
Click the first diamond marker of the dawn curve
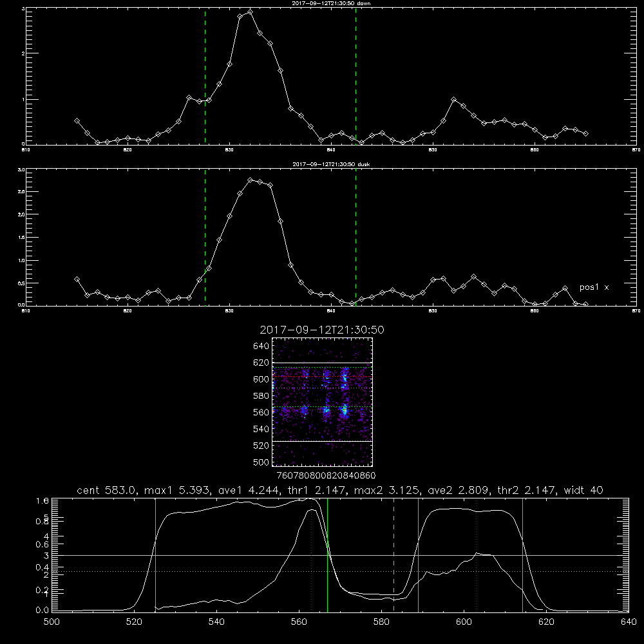click(77, 121)
